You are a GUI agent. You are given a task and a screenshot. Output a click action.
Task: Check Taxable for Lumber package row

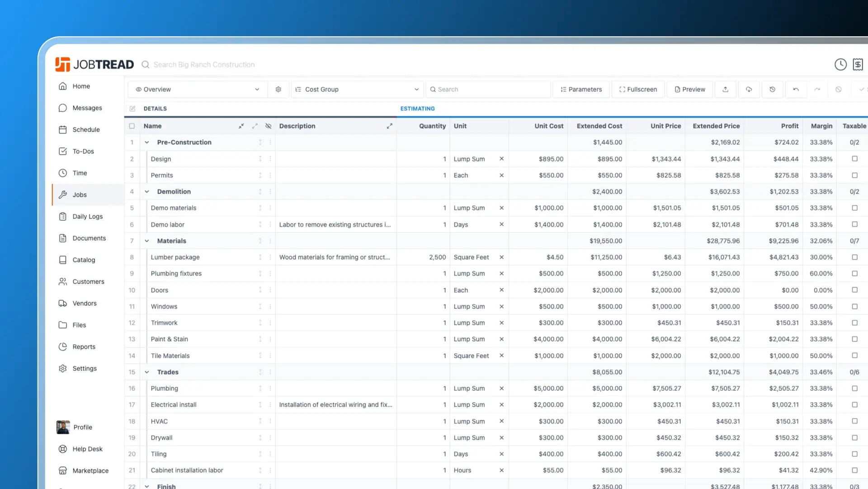click(x=854, y=257)
